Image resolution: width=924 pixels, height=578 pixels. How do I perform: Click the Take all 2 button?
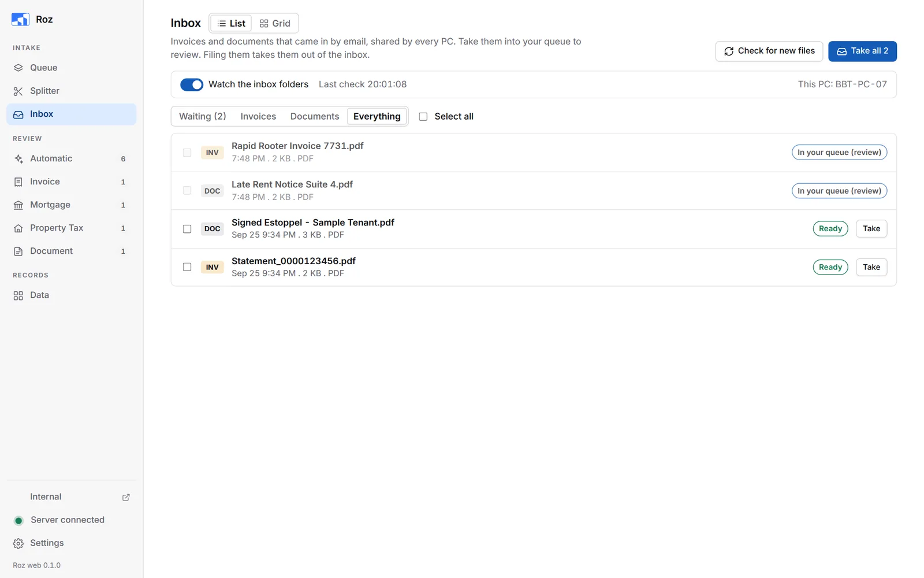click(x=862, y=51)
